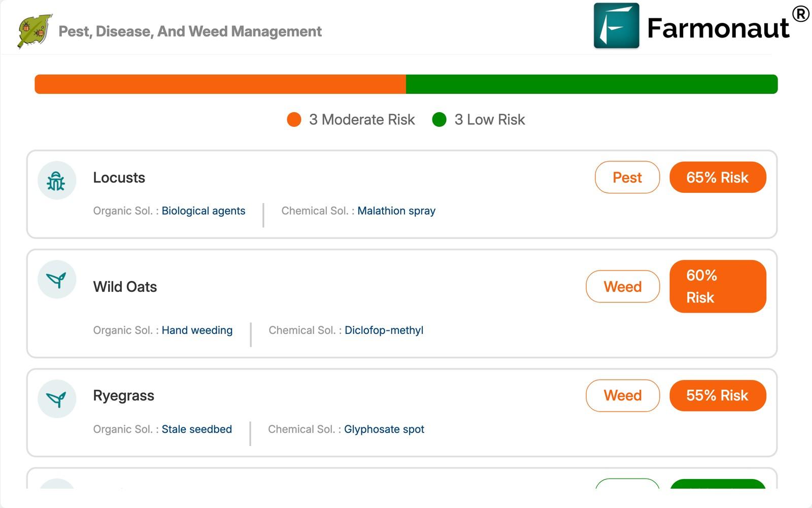Click the green segment of risk bar
The width and height of the screenshot is (812, 508).
[x=592, y=84]
